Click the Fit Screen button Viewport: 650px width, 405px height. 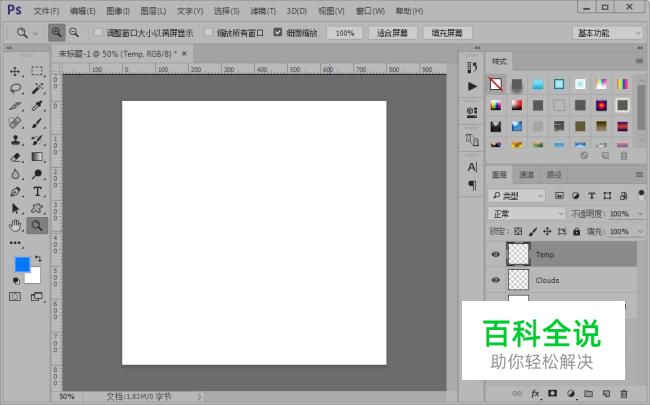(392, 33)
